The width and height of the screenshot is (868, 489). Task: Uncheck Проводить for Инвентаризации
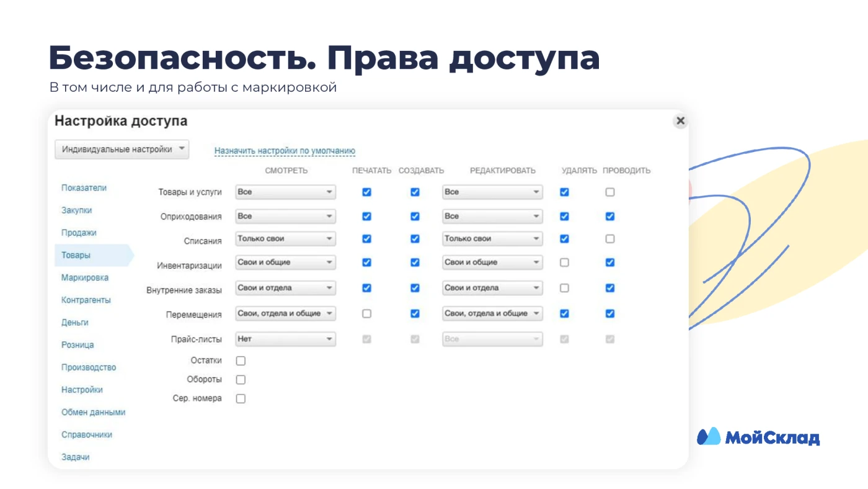click(610, 262)
